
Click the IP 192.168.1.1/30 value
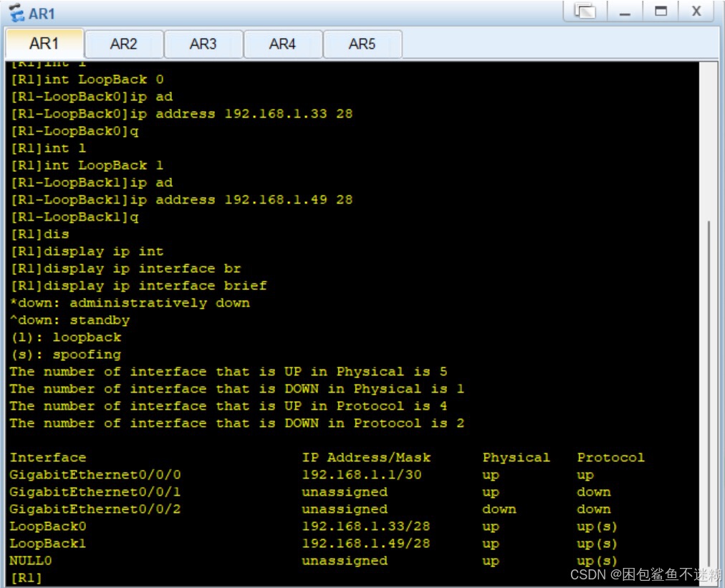pyautogui.click(x=362, y=475)
